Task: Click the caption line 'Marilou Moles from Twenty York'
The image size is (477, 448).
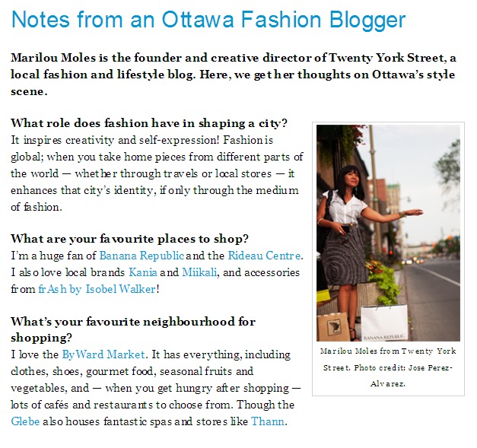Action: [388, 351]
